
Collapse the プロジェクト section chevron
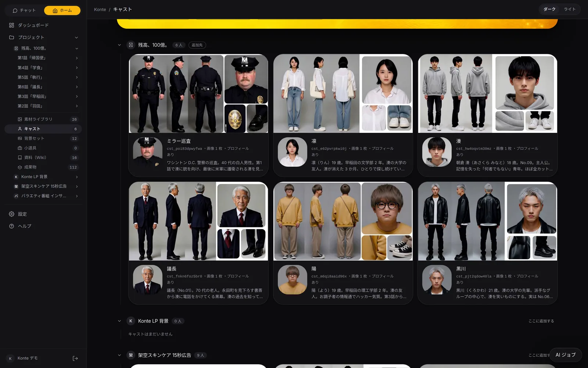point(76,38)
